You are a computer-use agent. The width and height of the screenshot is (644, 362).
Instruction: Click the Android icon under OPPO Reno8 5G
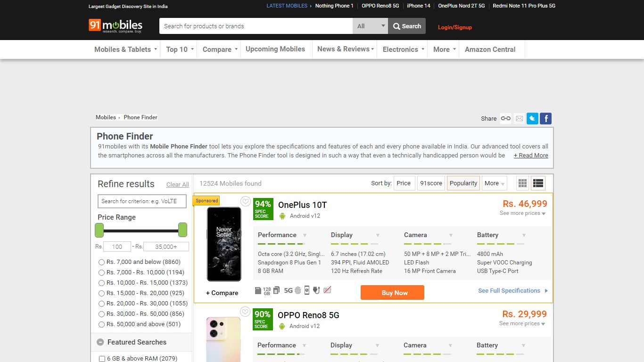pyautogui.click(x=282, y=326)
